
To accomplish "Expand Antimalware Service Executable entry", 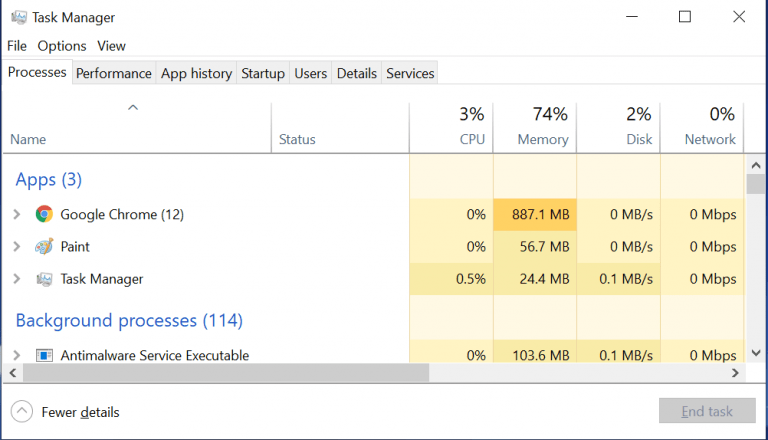I will (17, 355).
